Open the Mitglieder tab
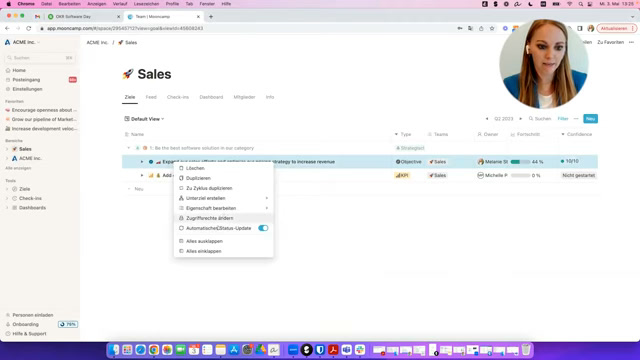 point(244,97)
